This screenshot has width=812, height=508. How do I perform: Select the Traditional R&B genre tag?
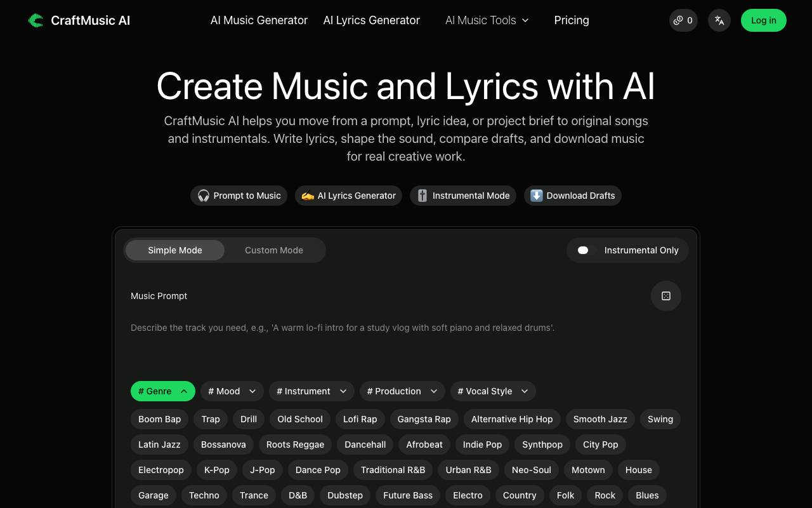(x=393, y=470)
